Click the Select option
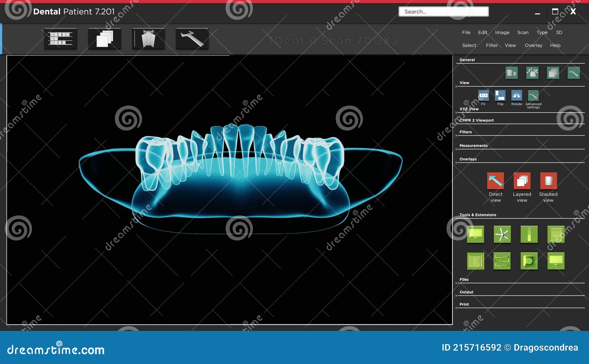 coord(469,45)
